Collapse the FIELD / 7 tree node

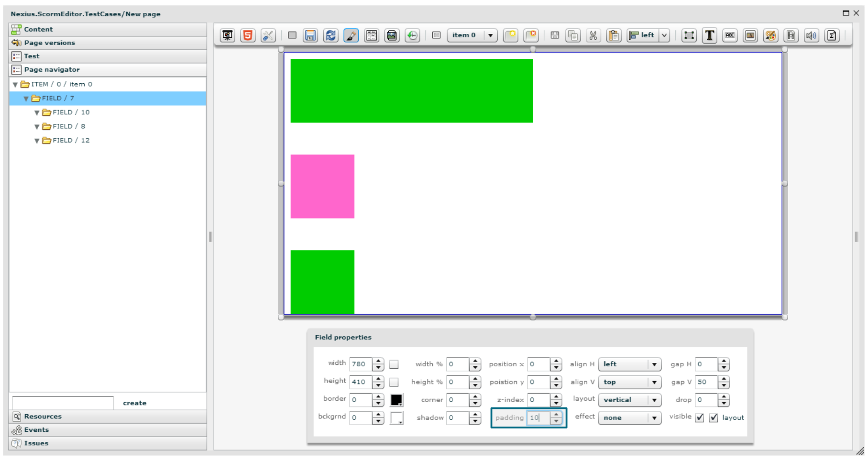tap(26, 99)
